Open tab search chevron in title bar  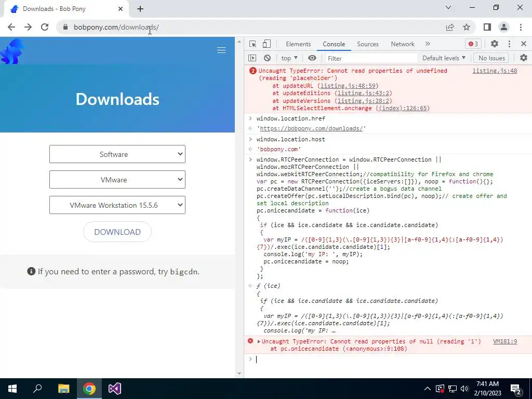coord(448,7)
